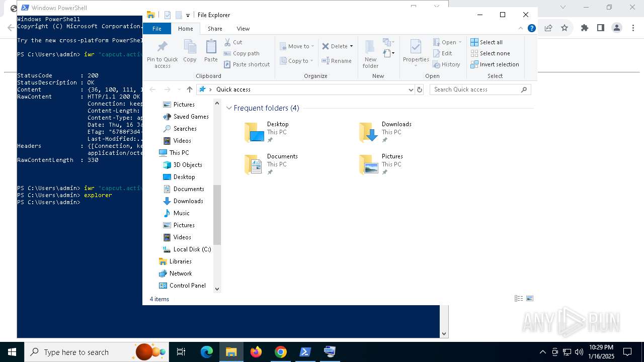Switch to the Home ribbon tab
644x362 pixels.
coord(186,29)
